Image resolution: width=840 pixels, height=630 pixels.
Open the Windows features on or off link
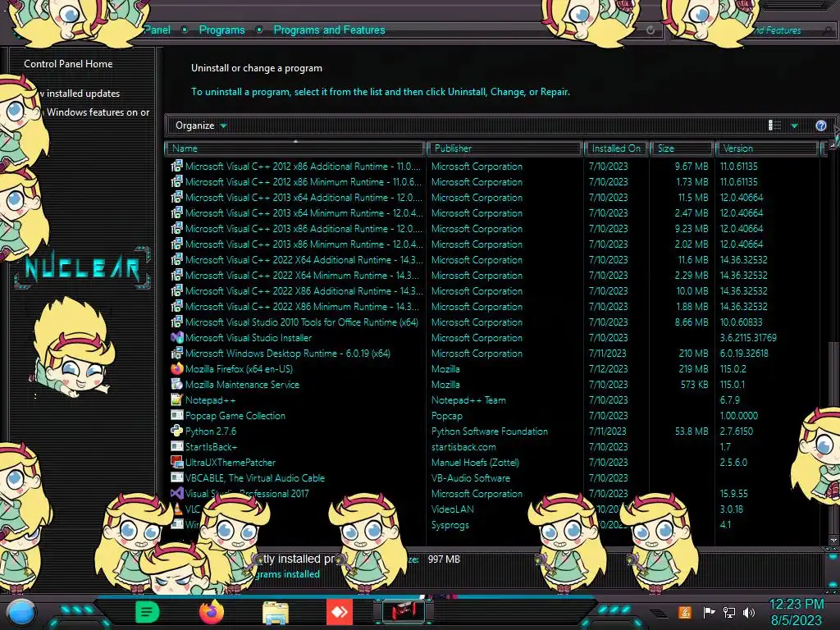click(98, 112)
